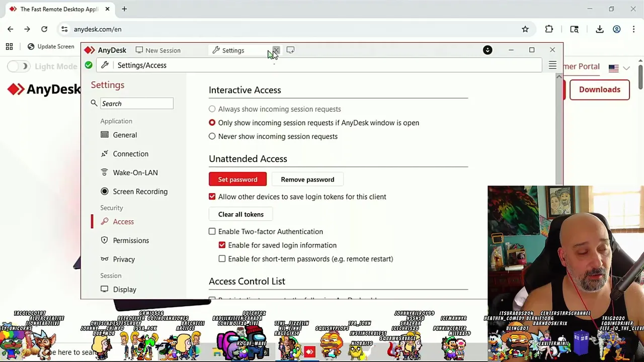Open the apps grid in bookmarks bar

[x=9, y=47]
